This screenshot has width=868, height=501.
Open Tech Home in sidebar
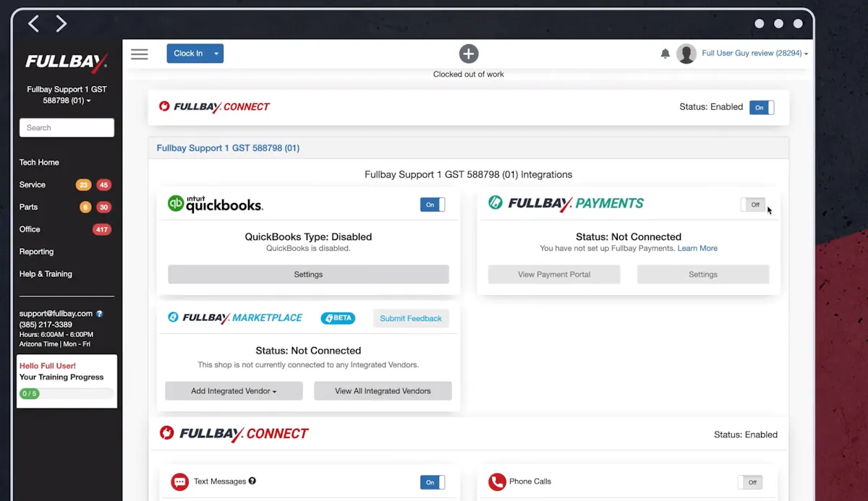[39, 163]
